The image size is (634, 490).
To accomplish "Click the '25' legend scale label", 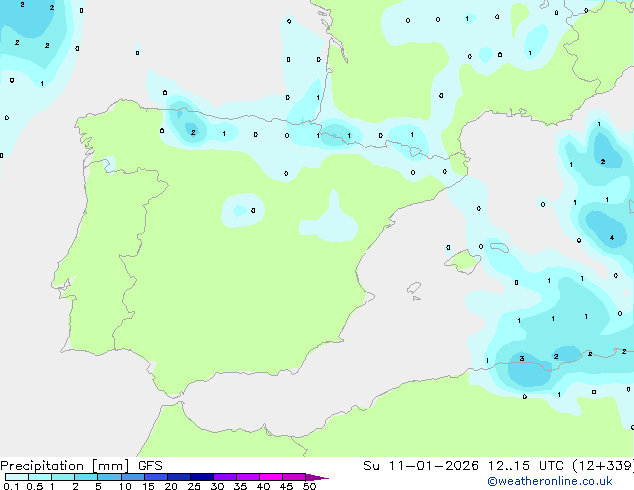I will tap(194, 486).
